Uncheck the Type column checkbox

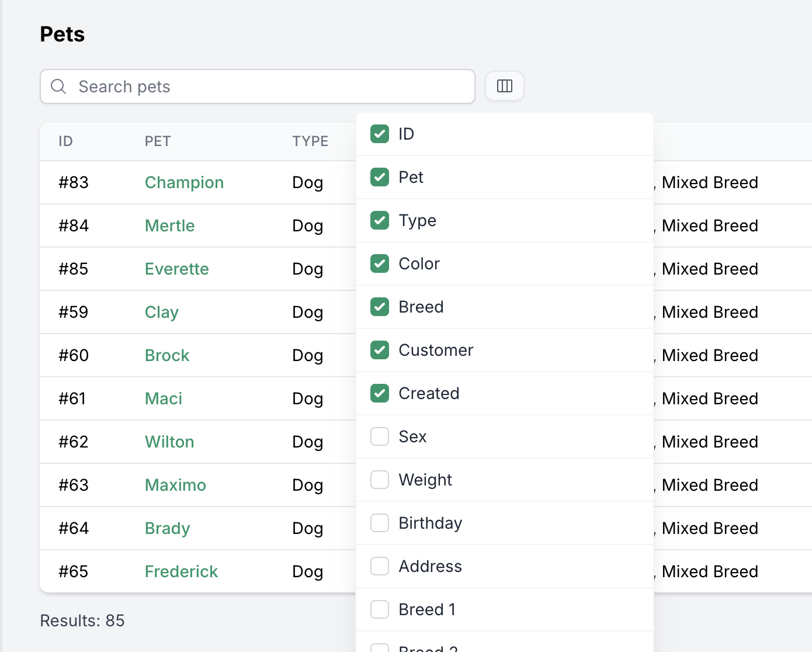coord(380,220)
